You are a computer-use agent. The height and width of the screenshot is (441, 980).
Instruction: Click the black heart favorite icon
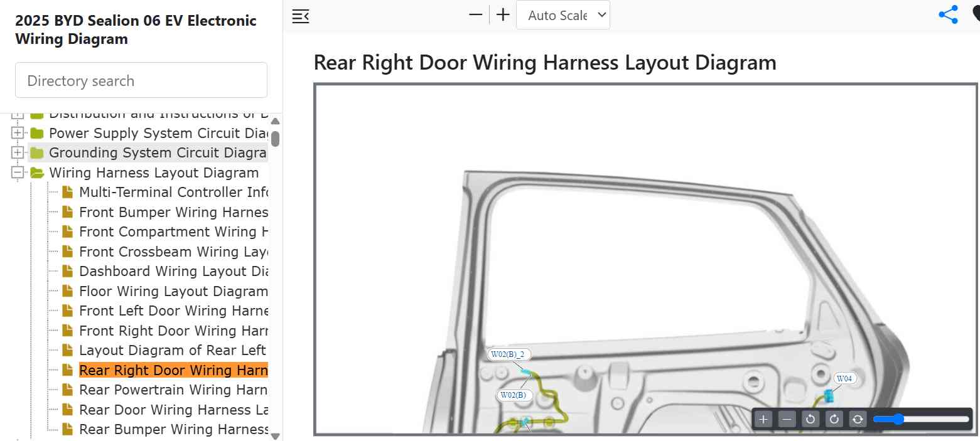coord(976,15)
